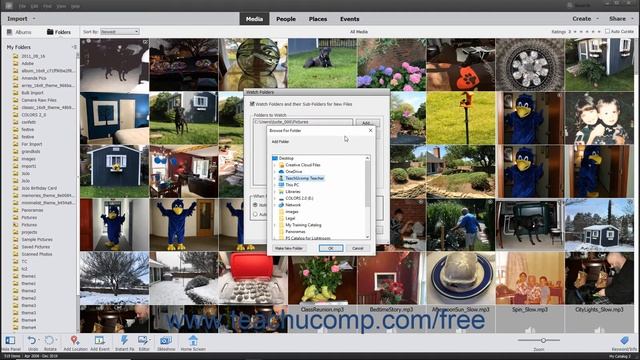Select the hydrangea flowers thumbnail
Image resolution: width=640 pixels, height=360 pixels.
tap(392, 64)
